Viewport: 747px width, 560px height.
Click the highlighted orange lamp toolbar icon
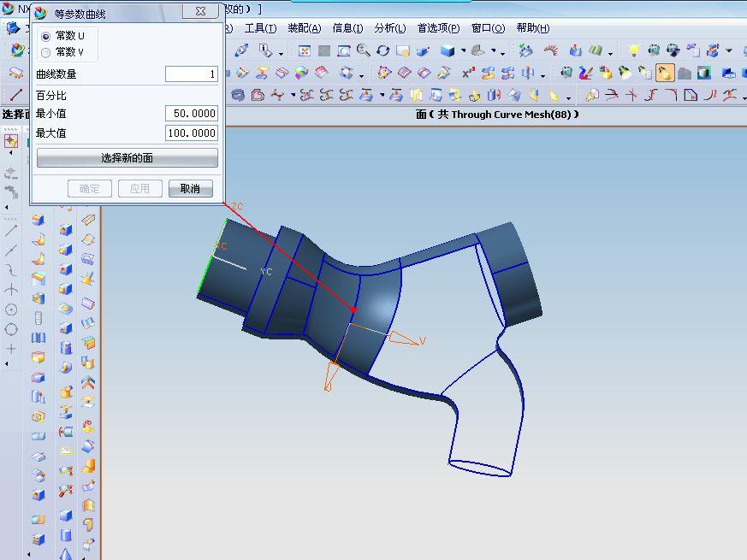tap(665, 73)
